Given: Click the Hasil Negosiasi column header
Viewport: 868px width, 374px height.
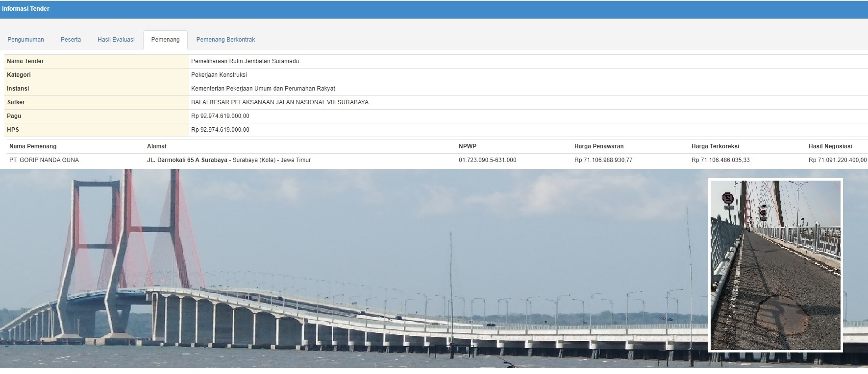Looking at the screenshot, I should point(830,146).
